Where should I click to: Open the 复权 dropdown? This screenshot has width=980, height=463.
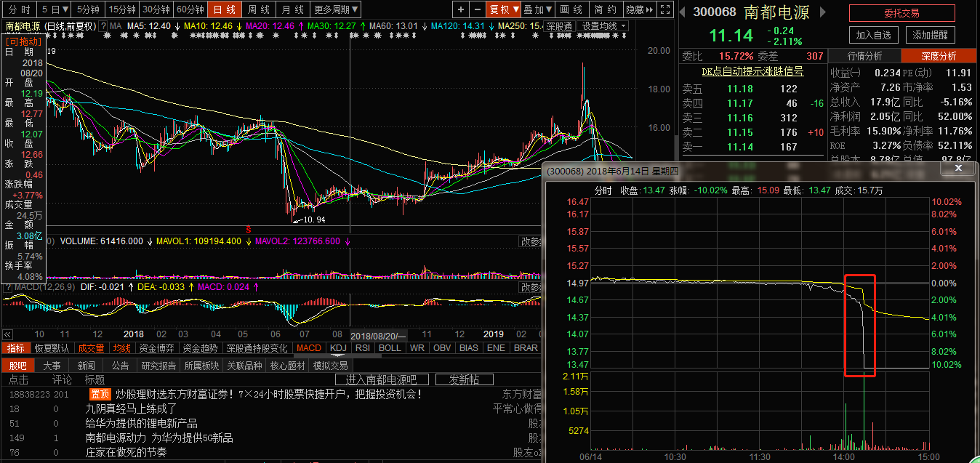(x=504, y=9)
